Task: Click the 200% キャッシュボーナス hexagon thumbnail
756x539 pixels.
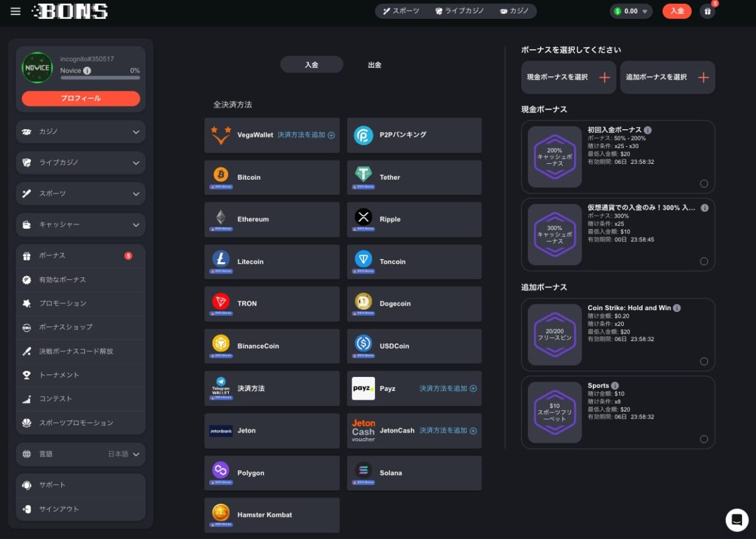Action: pyautogui.click(x=554, y=157)
